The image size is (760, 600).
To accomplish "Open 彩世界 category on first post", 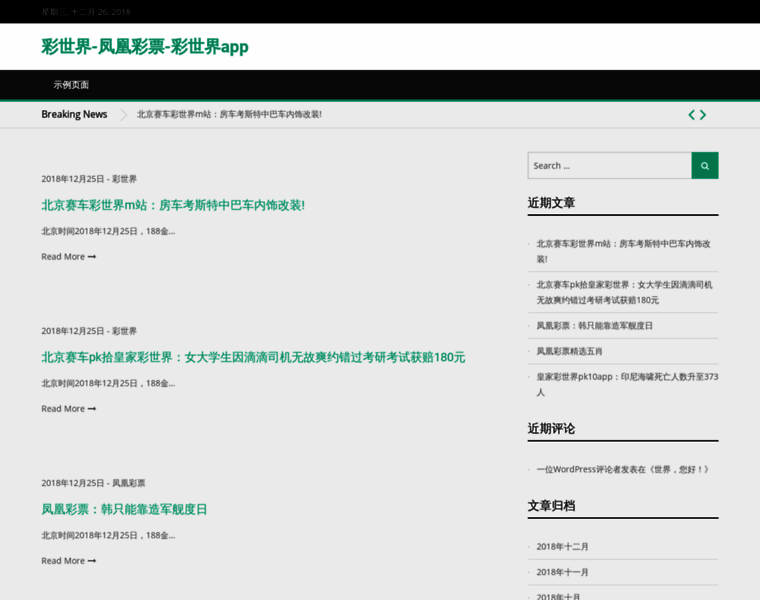I will pyautogui.click(x=125, y=179).
